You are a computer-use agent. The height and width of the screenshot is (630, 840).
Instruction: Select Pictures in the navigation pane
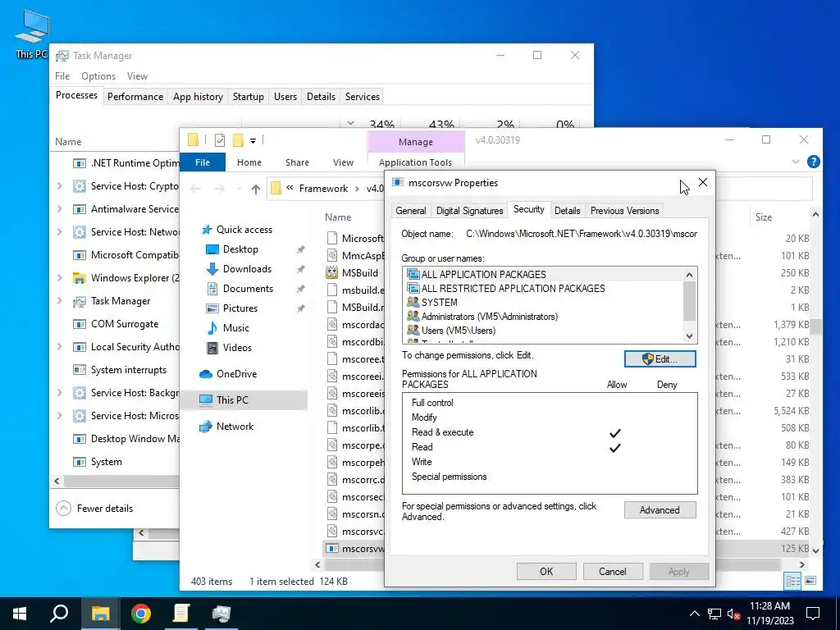pos(240,308)
